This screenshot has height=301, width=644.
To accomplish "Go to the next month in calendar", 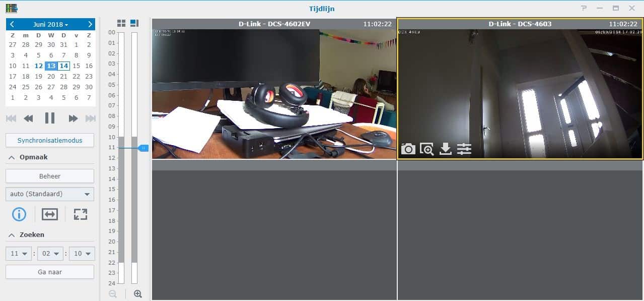I will click(90, 24).
